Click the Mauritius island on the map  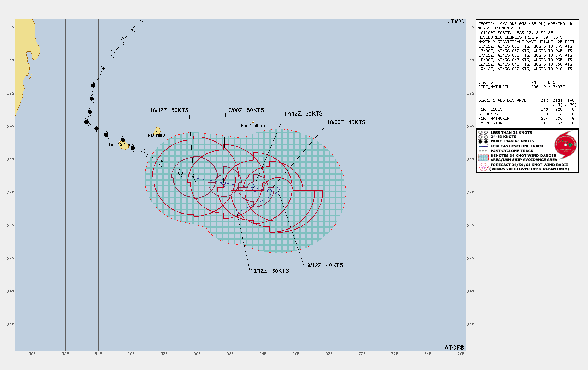(x=157, y=131)
